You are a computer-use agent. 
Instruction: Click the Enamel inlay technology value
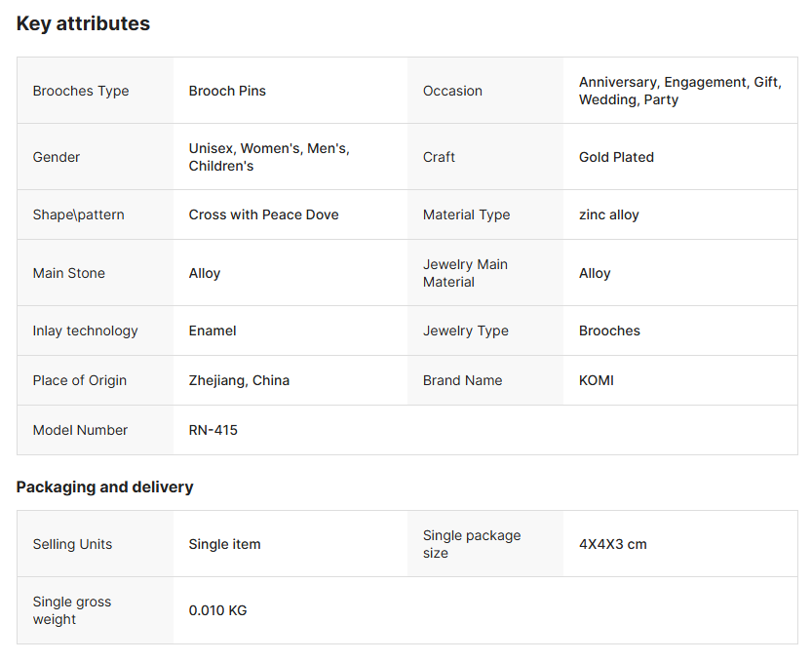pyautogui.click(x=213, y=331)
